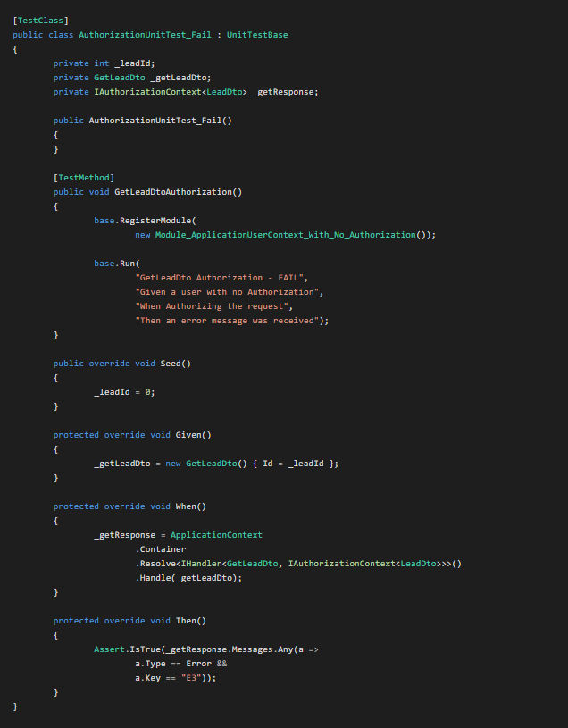The height and width of the screenshot is (728, 568).
Task: Click the Given method name
Action: [188, 434]
